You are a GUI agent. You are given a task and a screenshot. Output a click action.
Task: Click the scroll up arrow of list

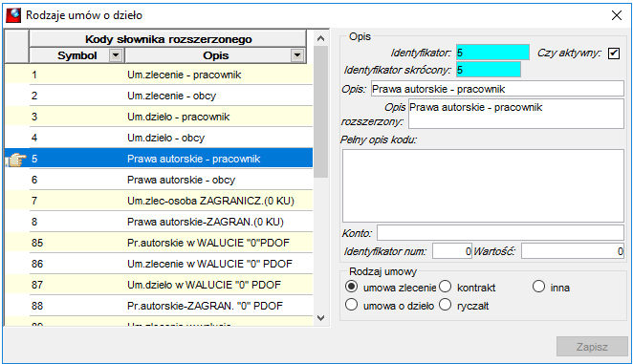point(321,38)
